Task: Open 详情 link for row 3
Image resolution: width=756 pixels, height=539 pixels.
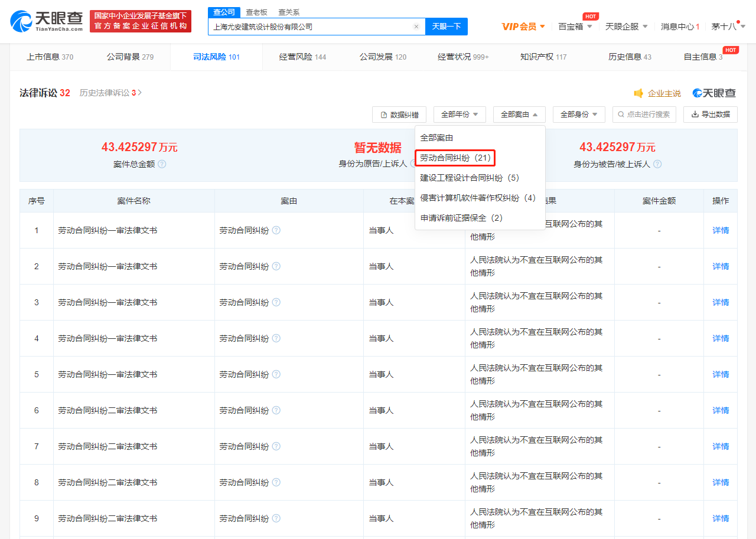Action: (720, 302)
